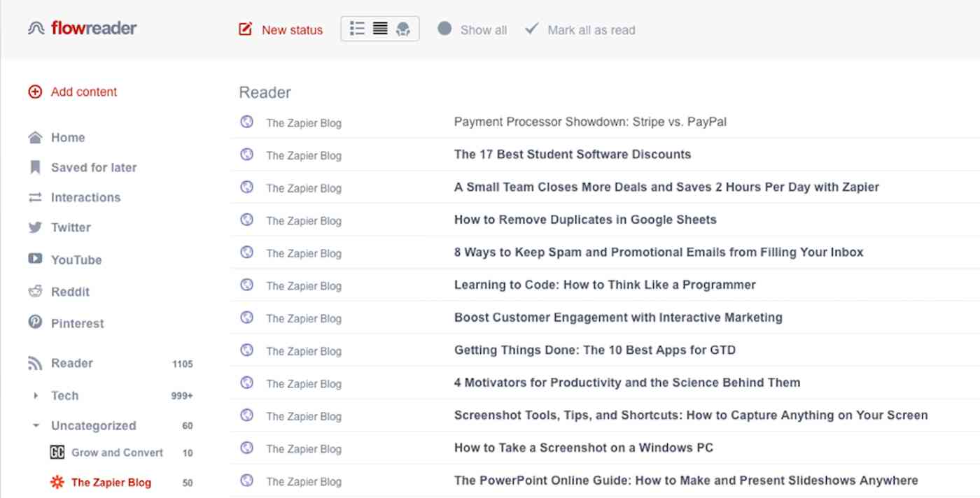Switch to the compact lines view icon
This screenshot has width=980, height=498.
point(380,29)
